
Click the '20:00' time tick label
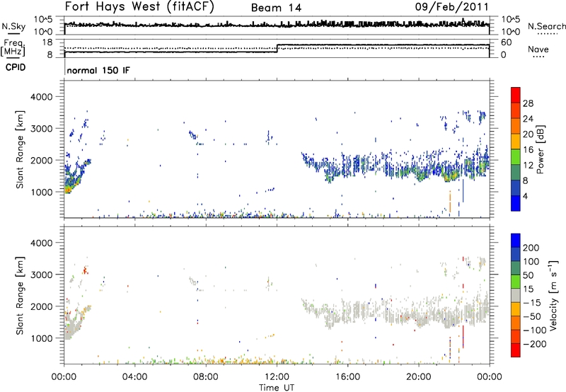pyautogui.click(x=418, y=376)
